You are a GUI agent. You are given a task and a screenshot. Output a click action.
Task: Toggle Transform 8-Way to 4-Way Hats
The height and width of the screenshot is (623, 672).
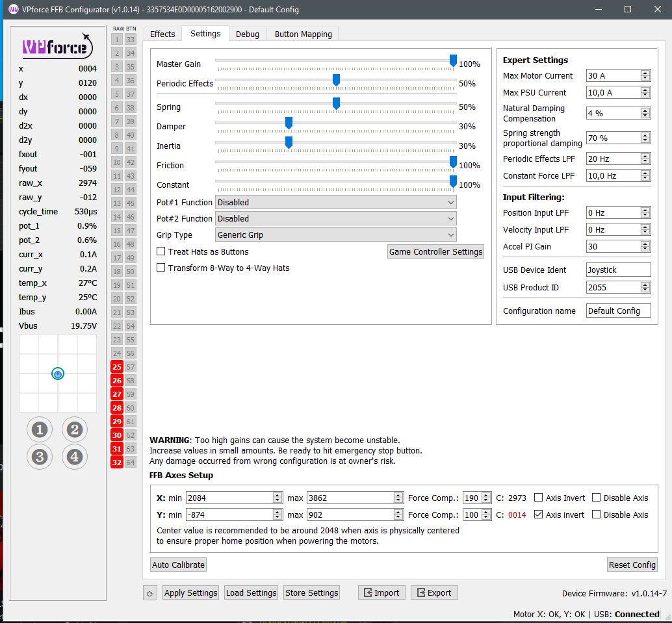click(x=161, y=268)
